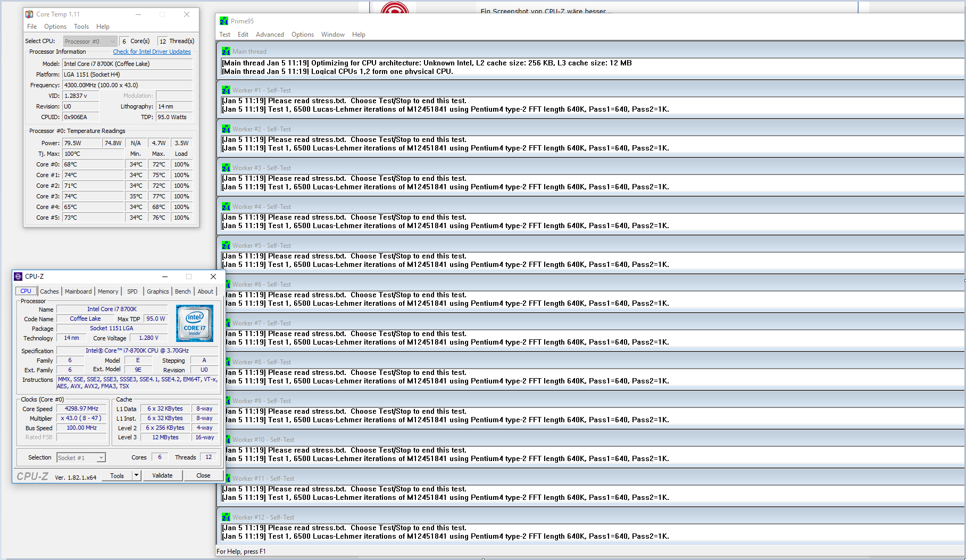Open the Window menu in Prime95
This screenshot has width=966, height=560.
coord(333,35)
